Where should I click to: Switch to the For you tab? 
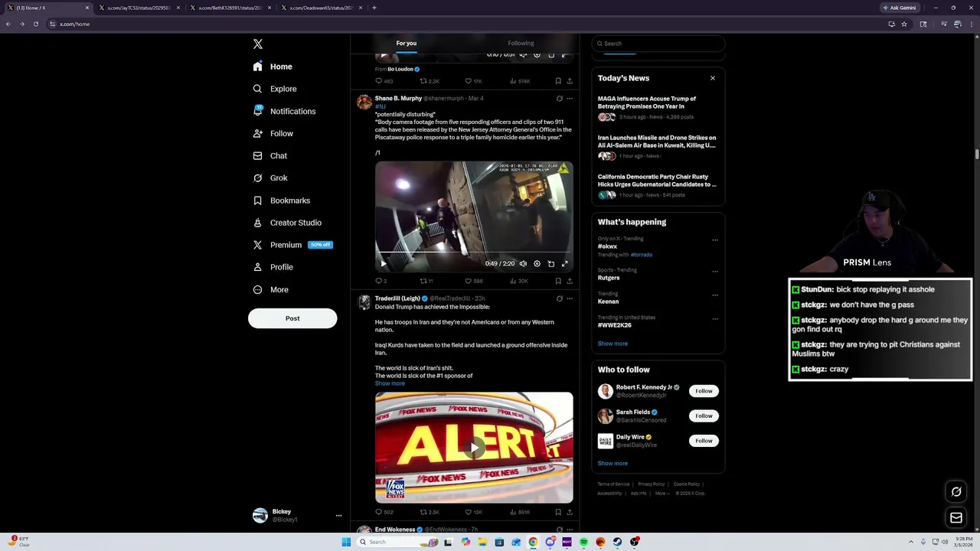[407, 43]
